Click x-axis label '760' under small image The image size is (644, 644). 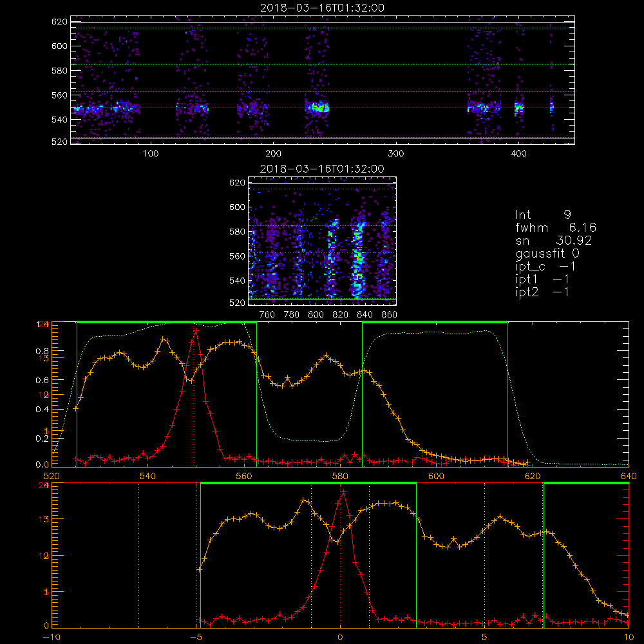pos(267,314)
